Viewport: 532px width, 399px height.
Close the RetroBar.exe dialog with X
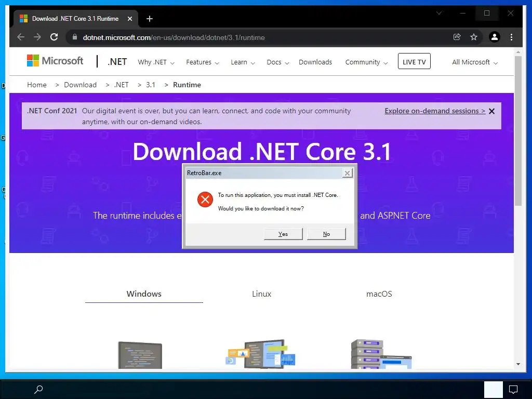347,174
